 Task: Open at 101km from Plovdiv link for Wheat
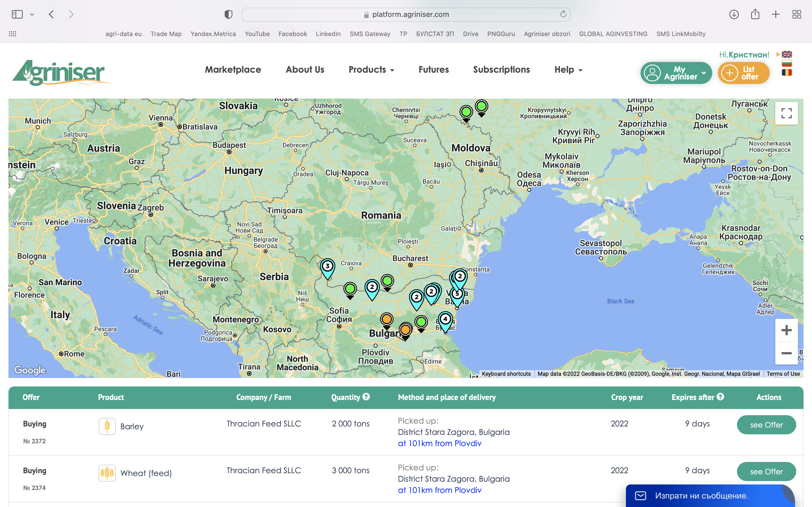point(440,490)
